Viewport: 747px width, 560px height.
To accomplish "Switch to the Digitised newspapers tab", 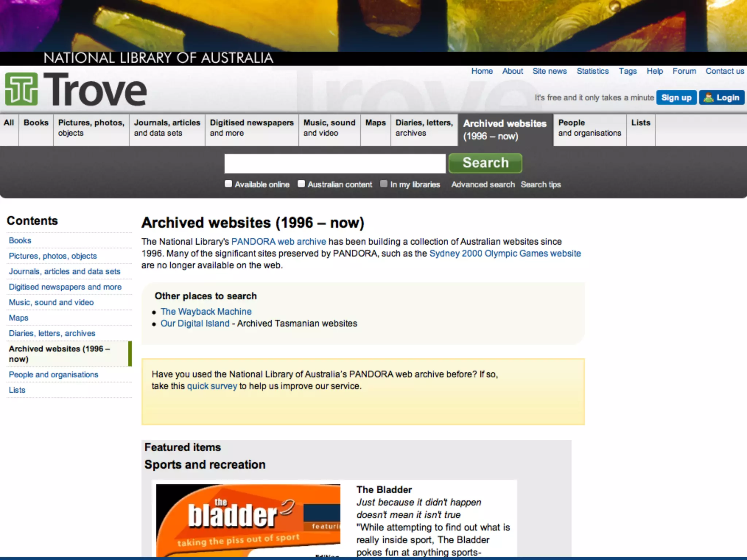I will tap(252, 128).
